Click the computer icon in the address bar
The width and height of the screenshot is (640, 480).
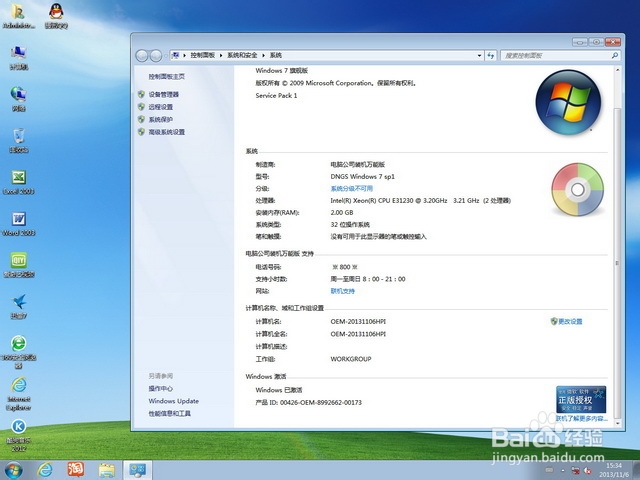pos(175,55)
